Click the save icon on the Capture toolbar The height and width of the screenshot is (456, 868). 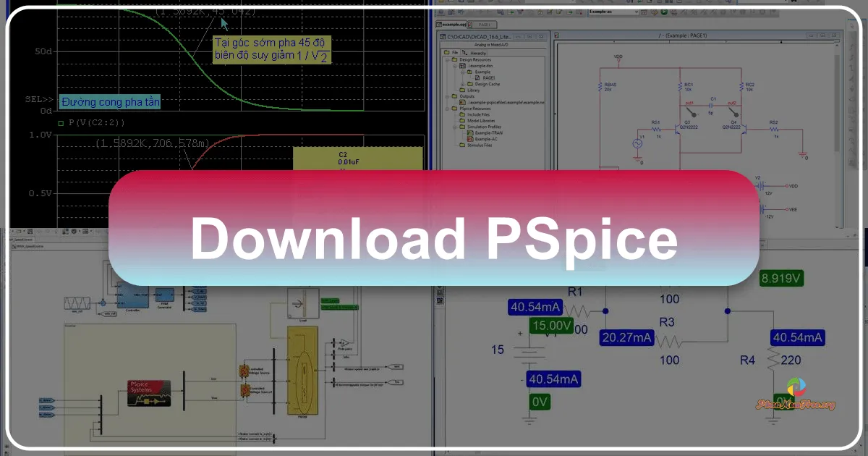pyautogui.click(x=460, y=2)
